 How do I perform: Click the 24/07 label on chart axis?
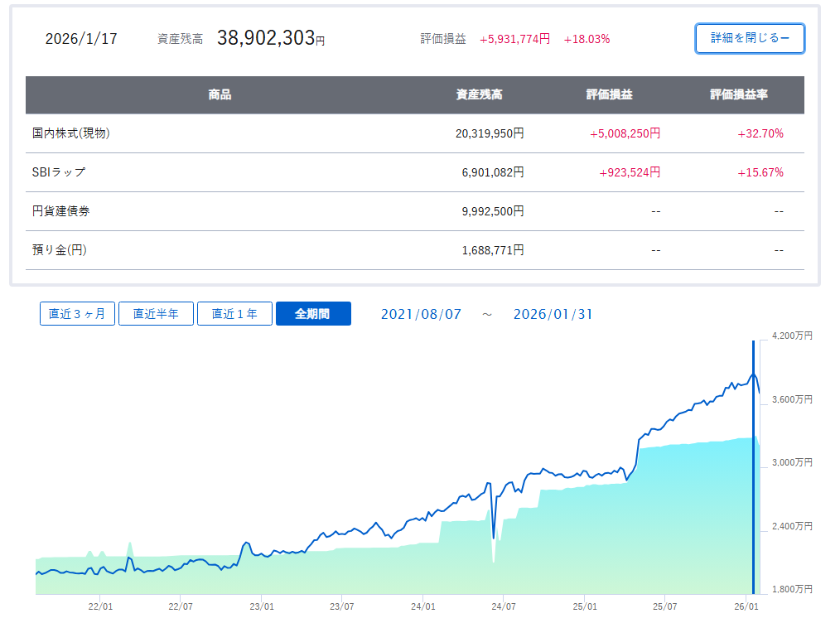pyautogui.click(x=503, y=605)
